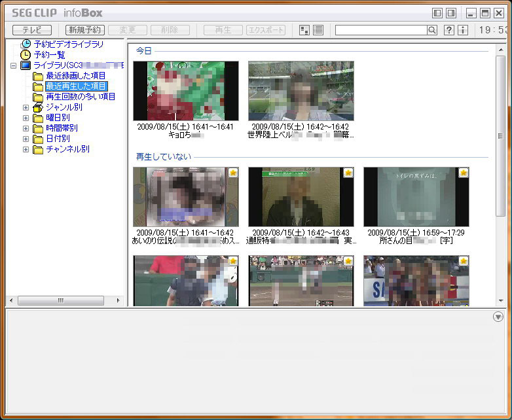Image resolution: width=512 pixels, height=420 pixels.
Task: Click the 再生 toolbar button
Action: 223,30
